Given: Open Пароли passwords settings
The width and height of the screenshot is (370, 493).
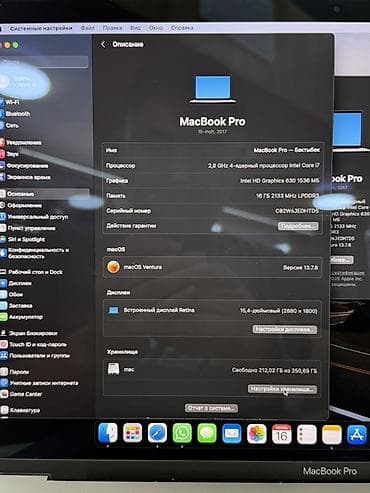Looking at the screenshot, I should coord(15,372).
